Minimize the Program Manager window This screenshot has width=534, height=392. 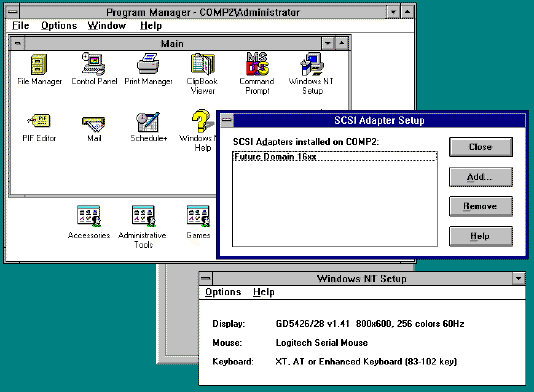pyautogui.click(x=393, y=12)
